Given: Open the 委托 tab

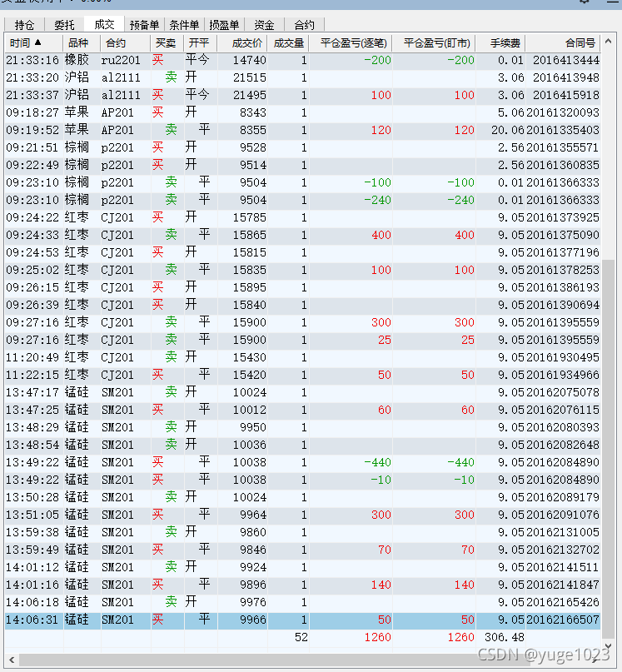Looking at the screenshot, I should (64, 25).
